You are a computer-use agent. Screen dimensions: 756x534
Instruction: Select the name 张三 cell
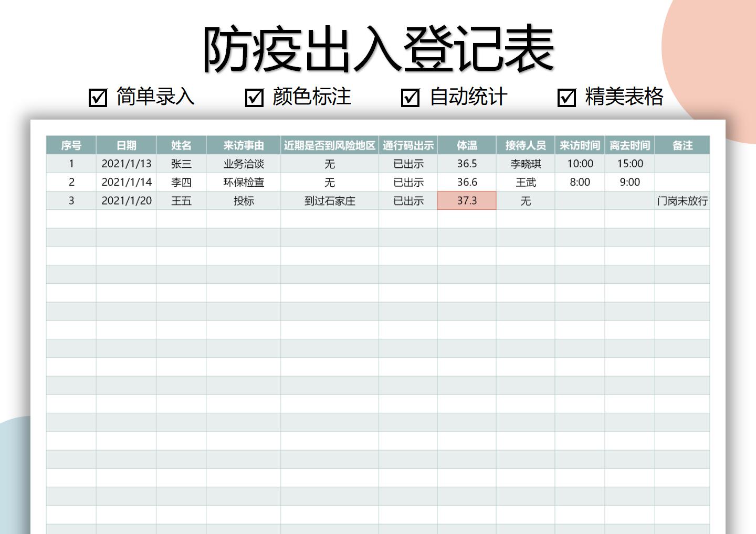tap(182, 164)
